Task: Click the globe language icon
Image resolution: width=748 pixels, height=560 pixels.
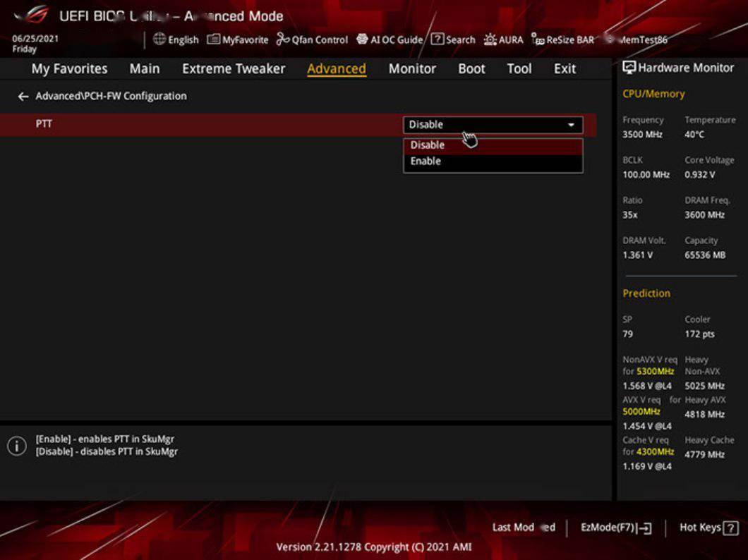Action: (x=159, y=39)
